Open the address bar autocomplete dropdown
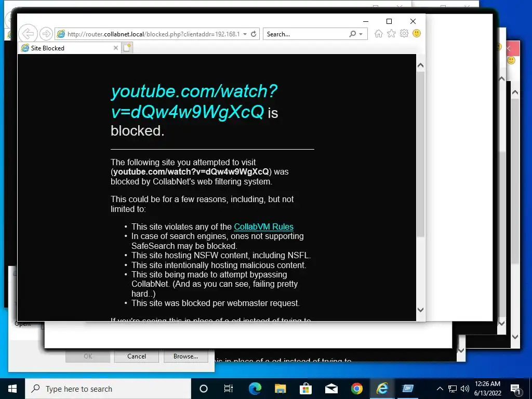The height and width of the screenshot is (399, 532). (x=245, y=34)
